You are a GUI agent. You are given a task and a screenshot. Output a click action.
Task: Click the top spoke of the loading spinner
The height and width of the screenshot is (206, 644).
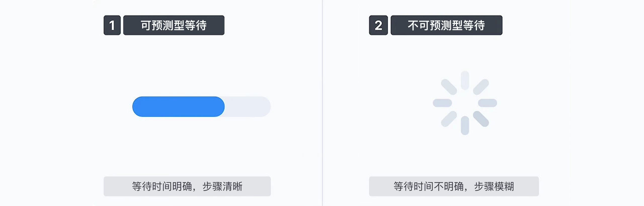465,80
